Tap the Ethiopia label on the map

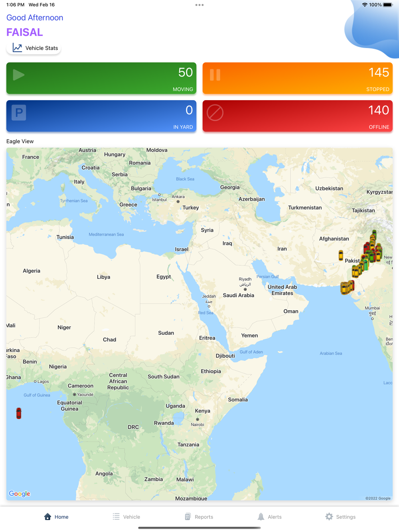coord(211,371)
